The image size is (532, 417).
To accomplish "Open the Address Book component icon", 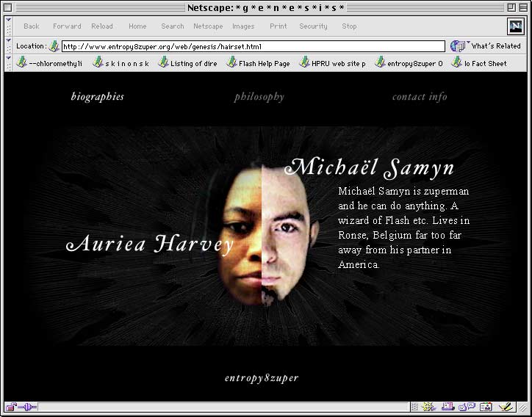I will [x=486, y=407].
